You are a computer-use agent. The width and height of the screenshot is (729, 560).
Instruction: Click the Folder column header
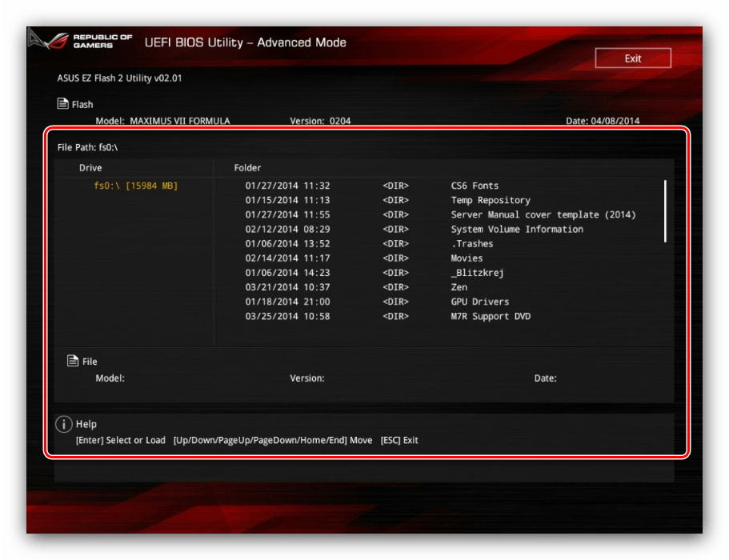tap(247, 168)
